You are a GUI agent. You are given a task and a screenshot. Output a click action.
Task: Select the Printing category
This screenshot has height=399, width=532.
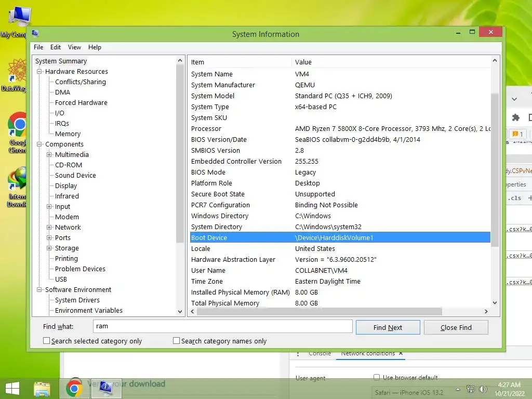(66, 259)
